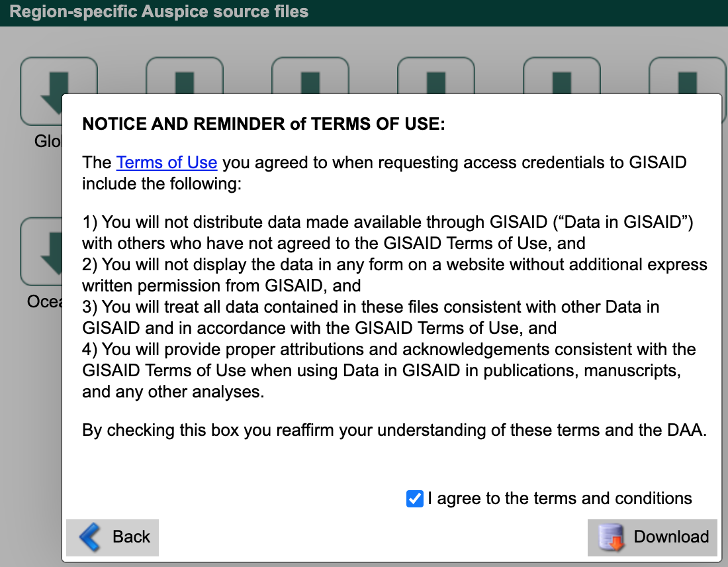Viewport: 728px width, 567px height.
Task: Uncheck the agree to terms checkbox
Action: [414, 499]
